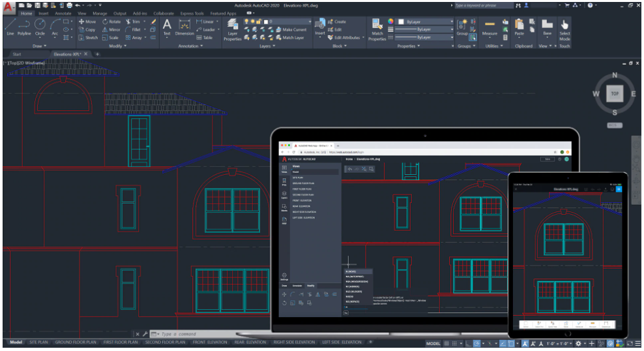644x351 pixels.
Task: Expand the Annotation panel
Action: pos(190,46)
